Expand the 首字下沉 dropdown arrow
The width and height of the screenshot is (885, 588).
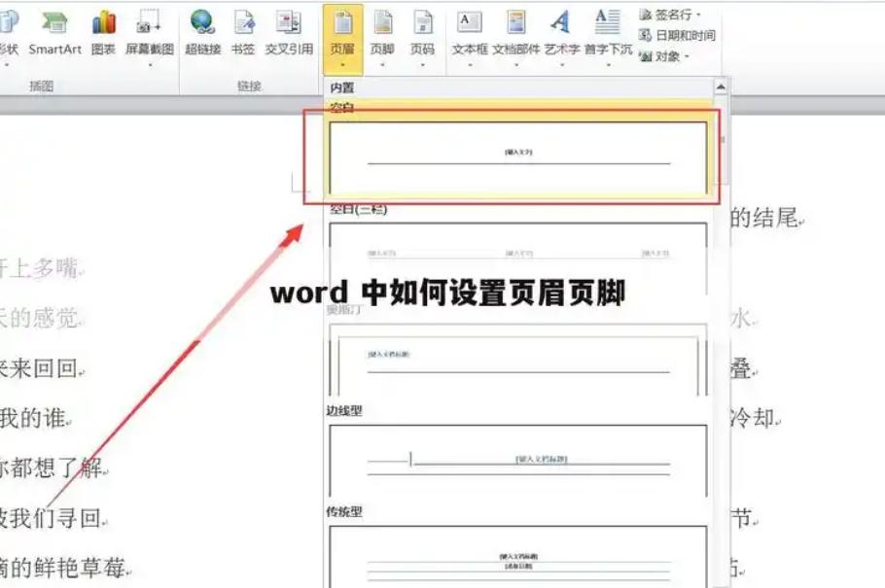(x=608, y=65)
